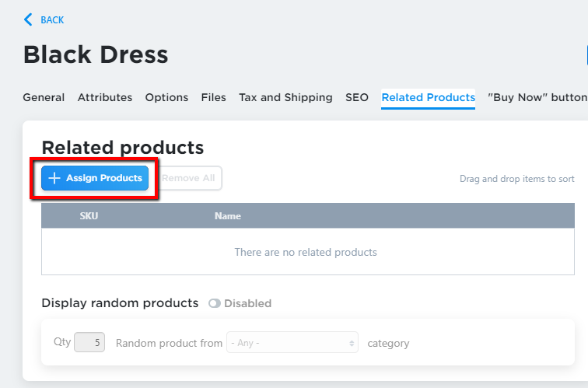Click the Qty input field
The image size is (588, 388).
click(x=89, y=342)
